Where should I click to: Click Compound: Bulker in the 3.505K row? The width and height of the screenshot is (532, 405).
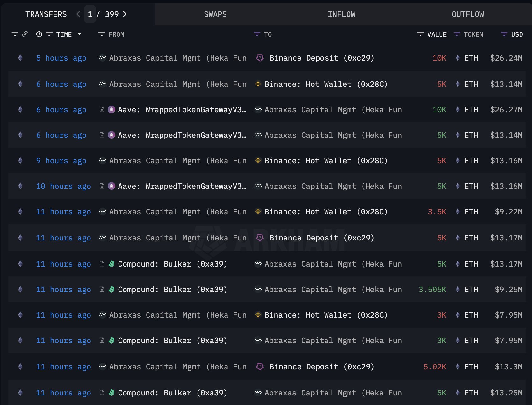pyautogui.click(x=173, y=290)
